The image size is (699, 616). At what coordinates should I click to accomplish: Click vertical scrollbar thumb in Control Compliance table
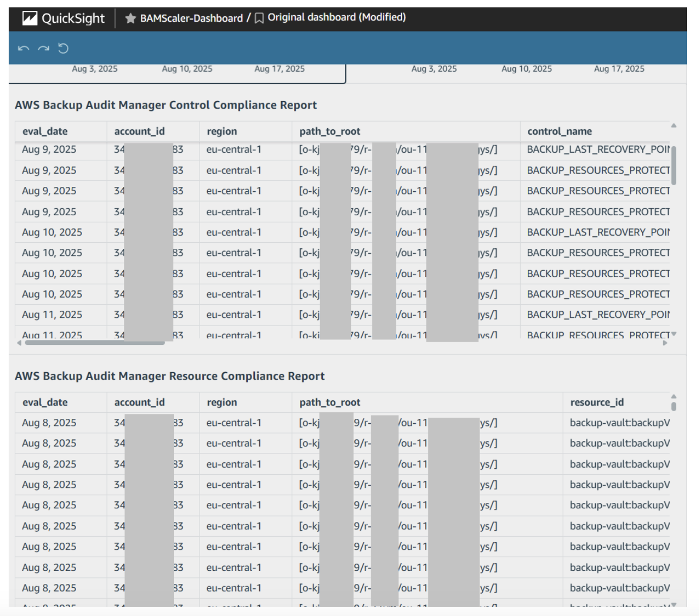tap(674, 166)
